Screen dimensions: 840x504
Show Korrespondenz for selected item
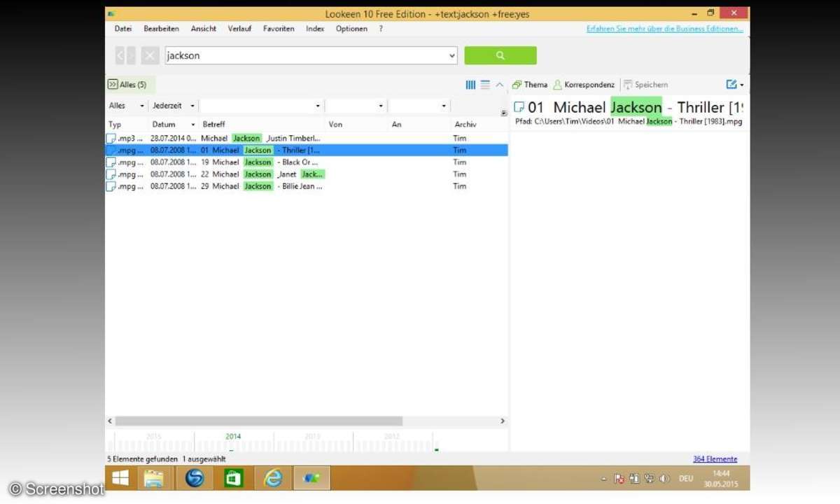pos(584,85)
